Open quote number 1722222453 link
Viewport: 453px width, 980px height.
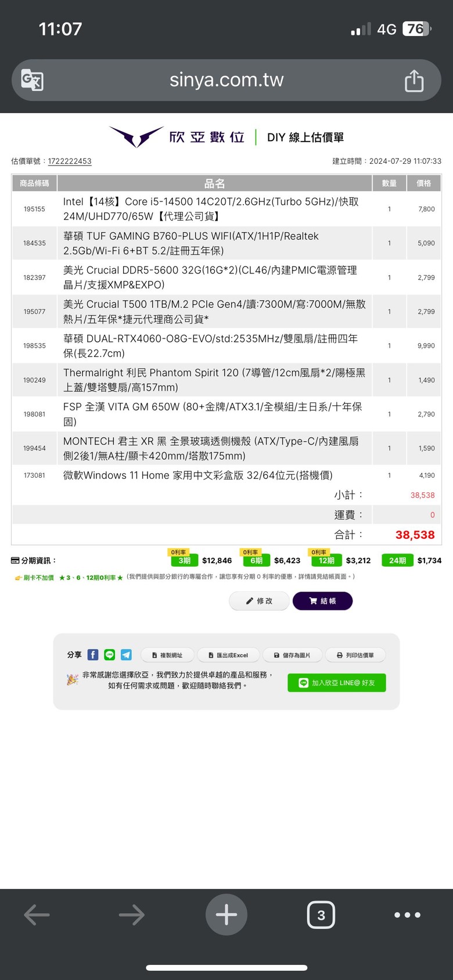[x=70, y=161]
